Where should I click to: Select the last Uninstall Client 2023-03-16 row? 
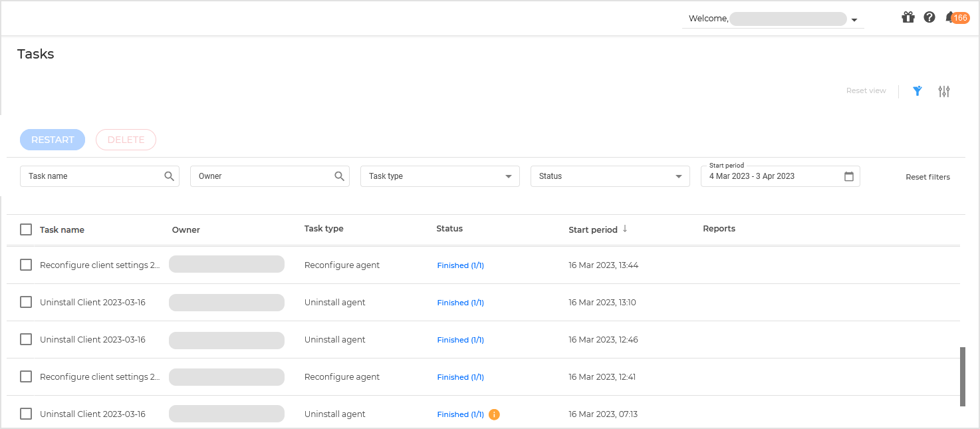tap(26, 413)
